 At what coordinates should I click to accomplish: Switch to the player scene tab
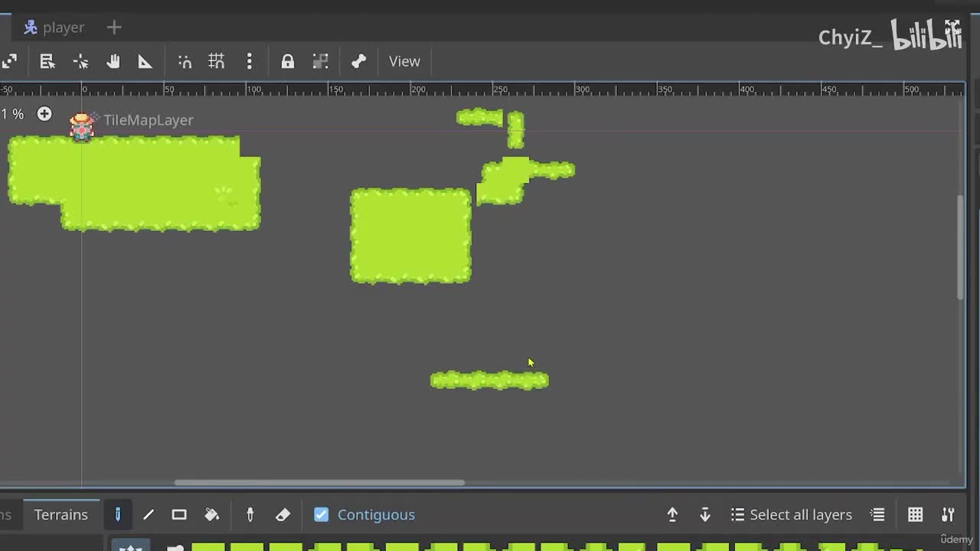(54, 28)
